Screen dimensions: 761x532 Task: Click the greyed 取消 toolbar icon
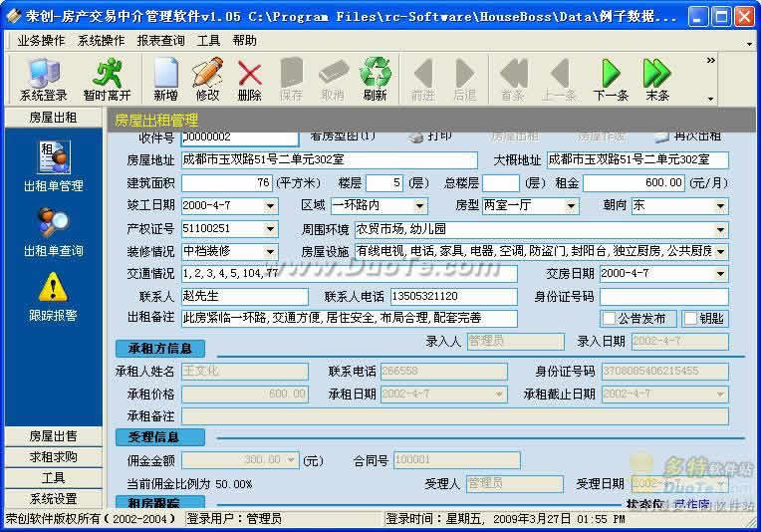(333, 79)
